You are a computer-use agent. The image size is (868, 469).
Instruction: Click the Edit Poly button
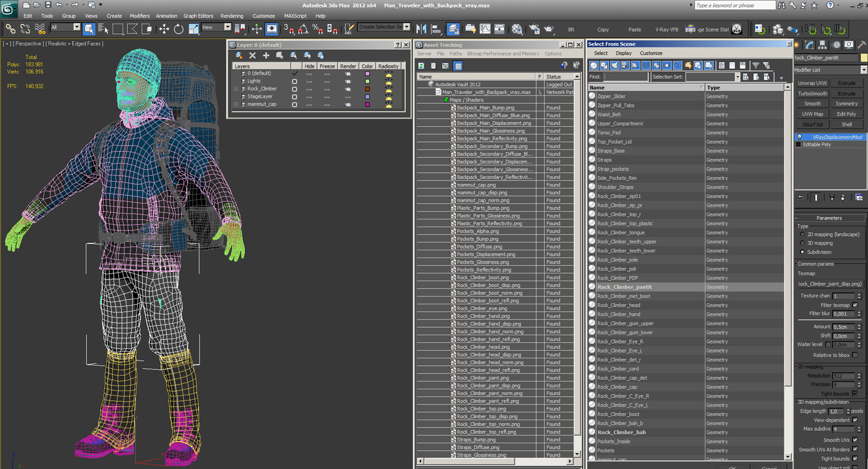[x=846, y=114]
